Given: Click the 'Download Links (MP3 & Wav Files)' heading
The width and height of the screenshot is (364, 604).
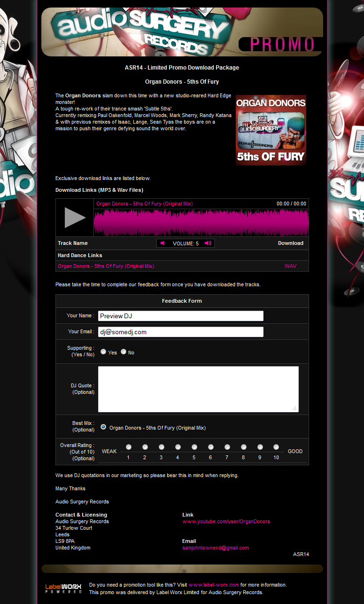Looking at the screenshot, I should 99,190.
